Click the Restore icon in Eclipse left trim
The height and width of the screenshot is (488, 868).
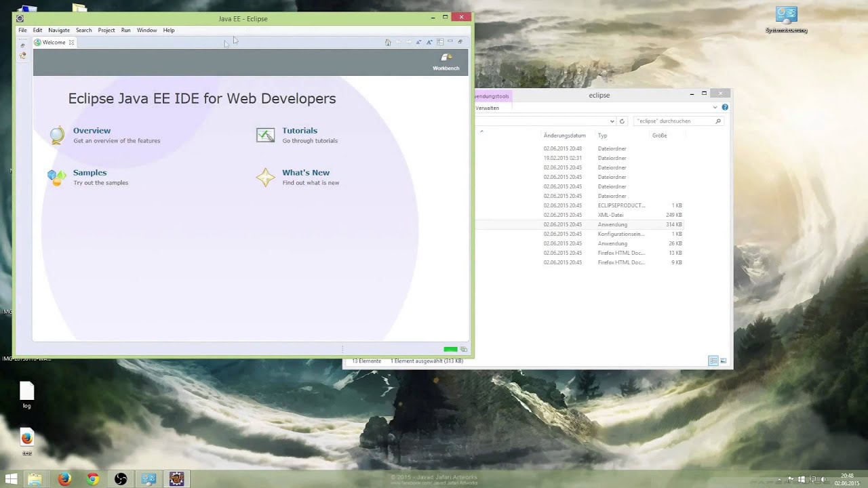tap(22, 45)
